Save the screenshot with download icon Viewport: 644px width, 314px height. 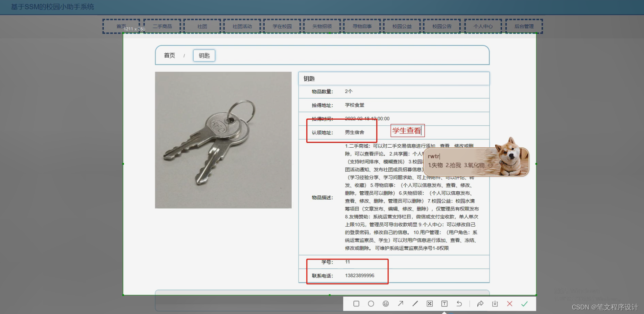(495, 303)
